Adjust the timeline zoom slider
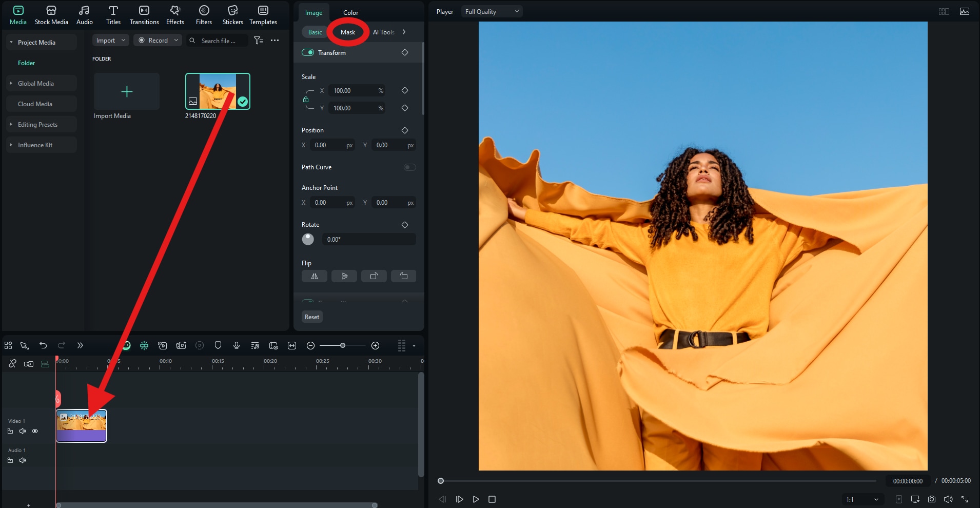This screenshot has height=508, width=980. coord(342,345)
